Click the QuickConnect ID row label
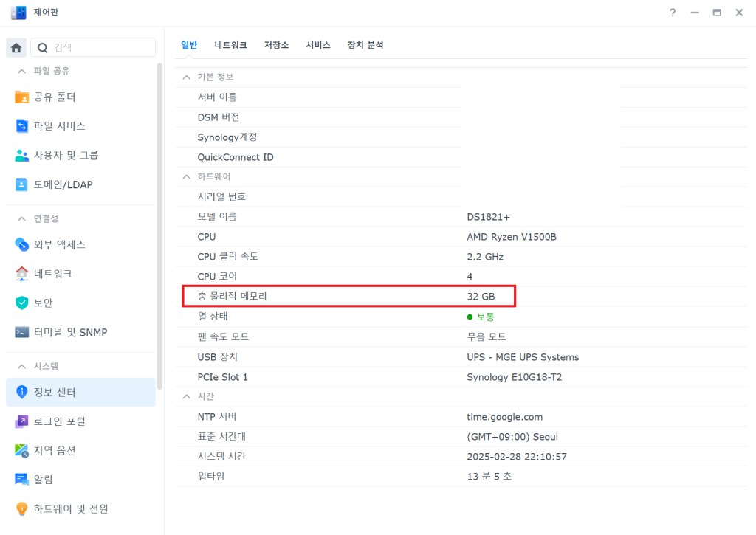This screenshot has width=756, height=535. [236, 157]
